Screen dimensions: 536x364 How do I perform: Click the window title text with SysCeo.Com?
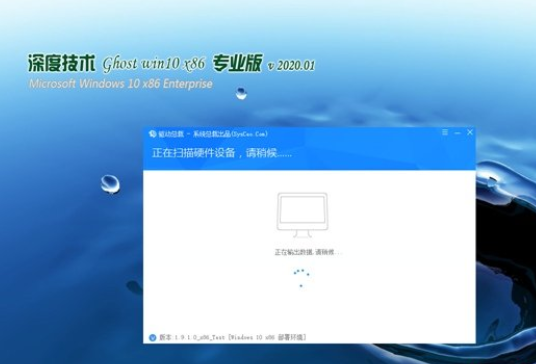212,134
